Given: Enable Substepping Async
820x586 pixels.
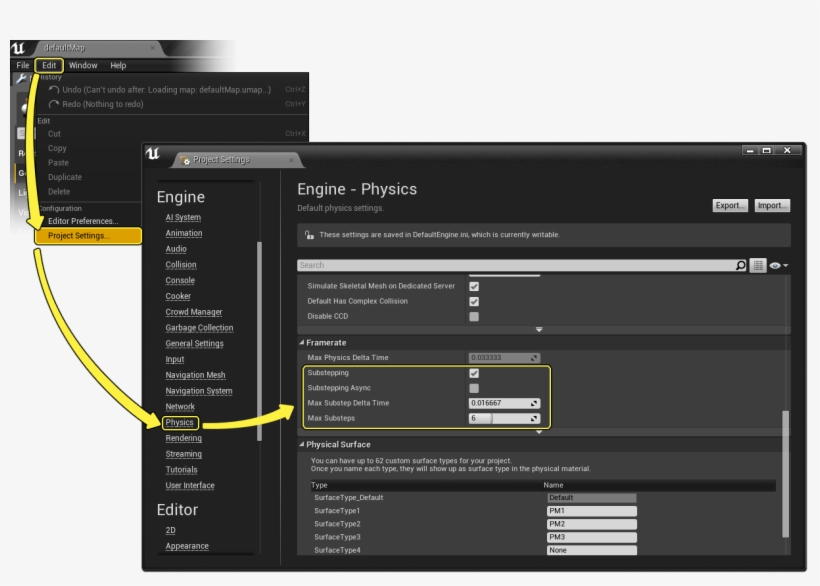Looking at the screenshot, I should tap(474, 390).
